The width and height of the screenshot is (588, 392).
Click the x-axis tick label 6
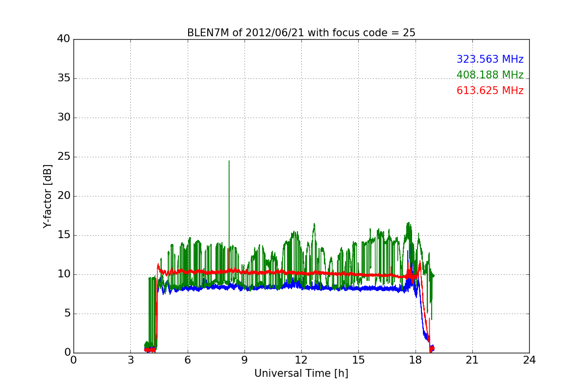188,360
